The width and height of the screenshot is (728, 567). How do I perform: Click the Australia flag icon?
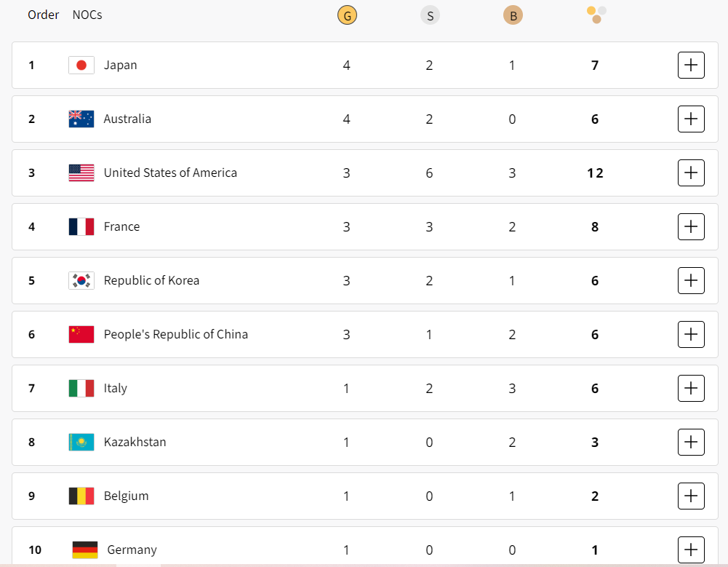pos(81,119)
